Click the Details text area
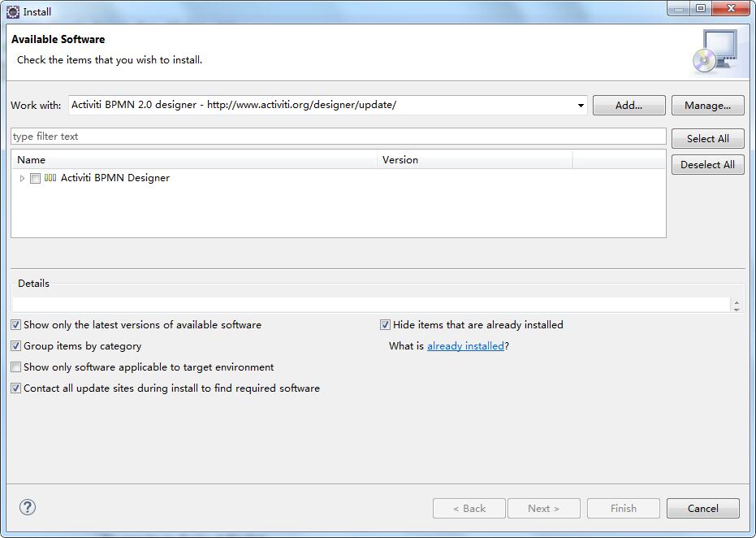This screenshot has width=756, height=538. point(371,305)
